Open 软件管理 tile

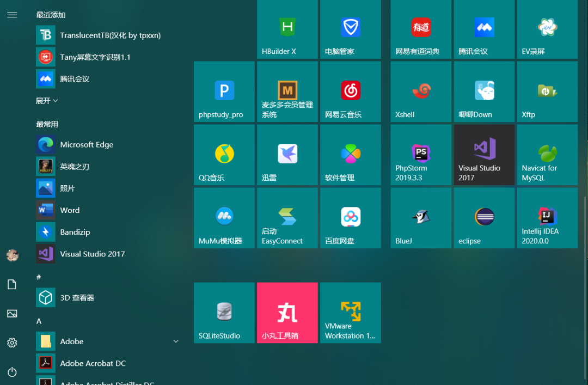pyautogui.click(x=350, y=155)
